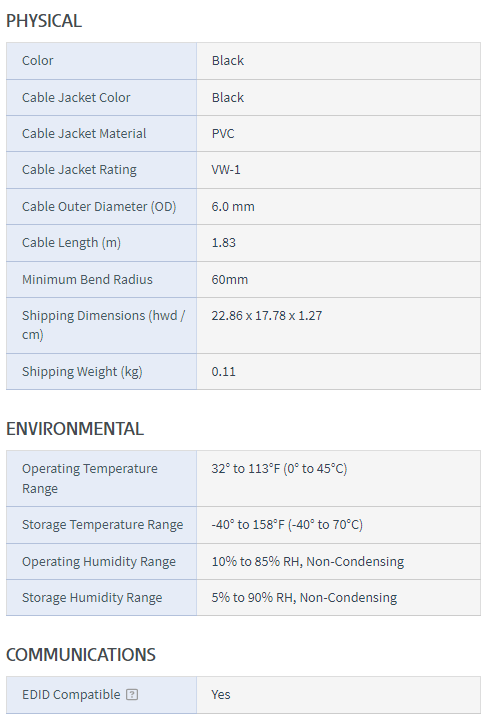Image resolution: width=485 pixels, height=723 pixels.
Task: Click the Operating Humidity Range value
Action: tap(308, 561)
